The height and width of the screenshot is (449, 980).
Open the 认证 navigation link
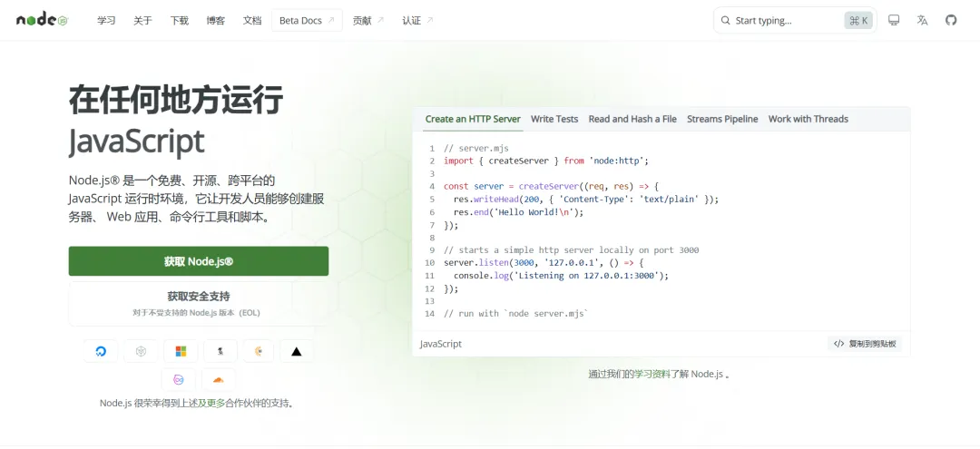pos(417,21)
